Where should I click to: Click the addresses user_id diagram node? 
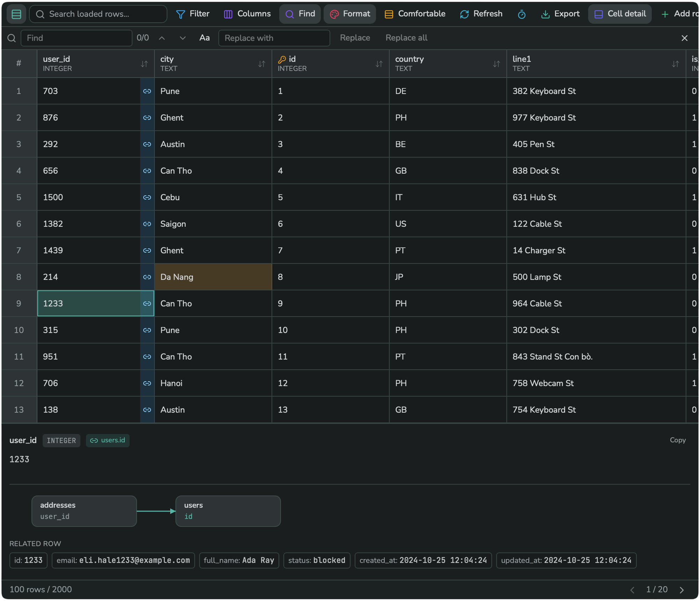coord(84,511)
